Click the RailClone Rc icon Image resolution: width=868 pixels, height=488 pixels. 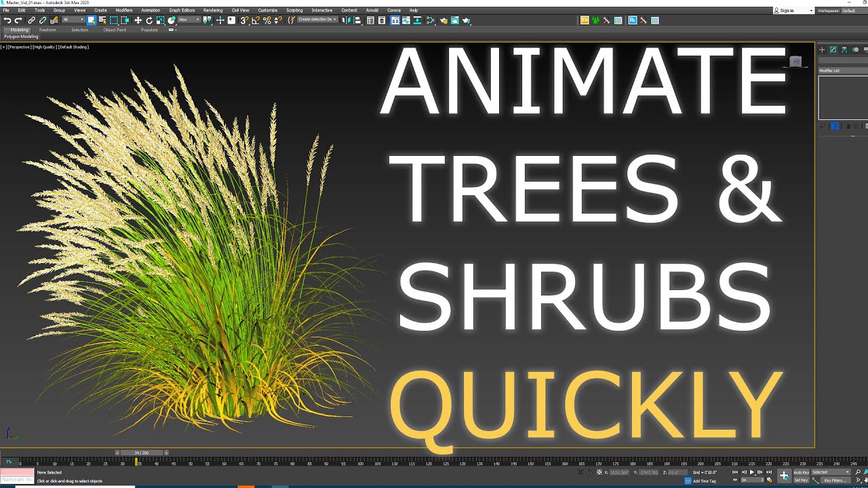[633, 20]
